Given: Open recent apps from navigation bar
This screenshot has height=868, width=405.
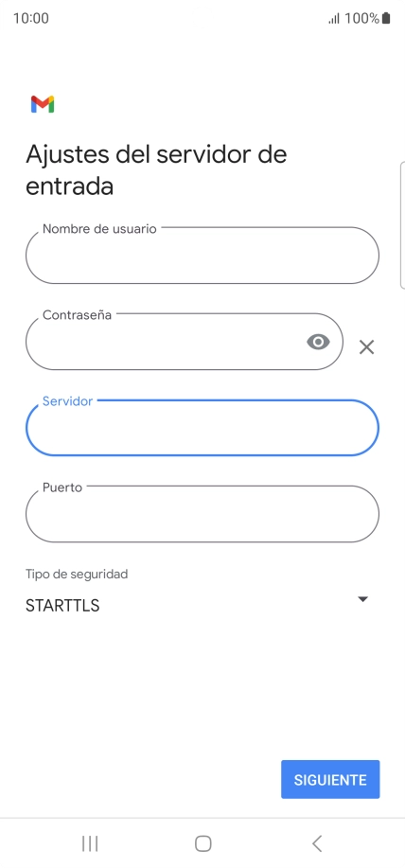Looking at the screenshot, I should pos(90,843).
